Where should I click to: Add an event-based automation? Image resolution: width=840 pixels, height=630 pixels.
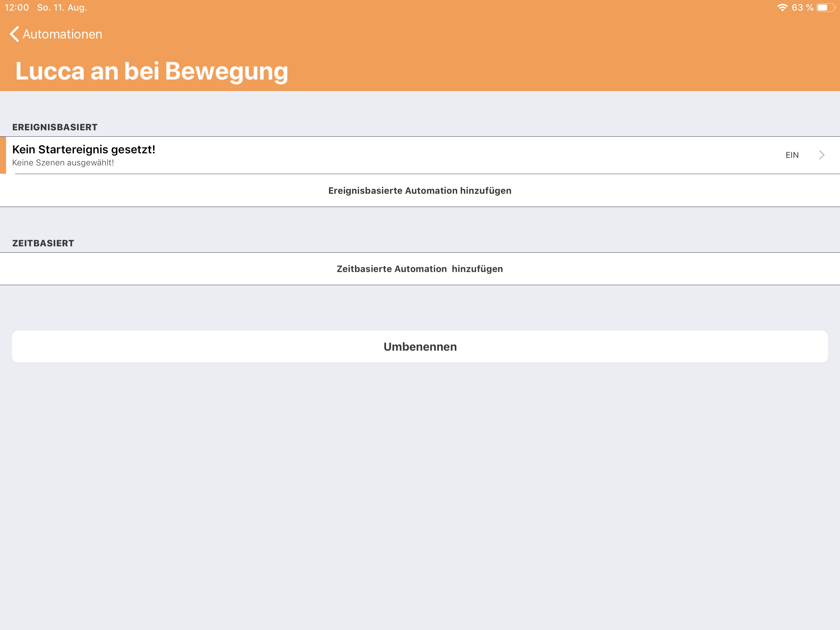(420, 191)
